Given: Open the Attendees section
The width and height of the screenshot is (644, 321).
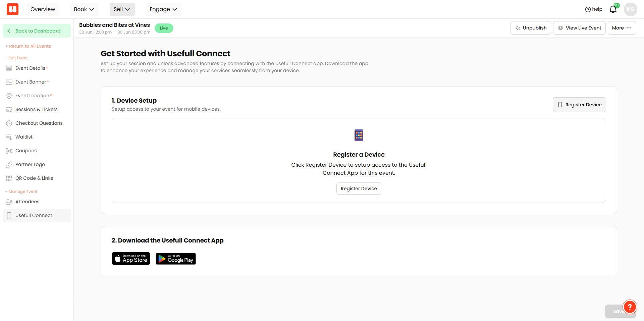Looking at the screenshot, I should pos(37,202).
